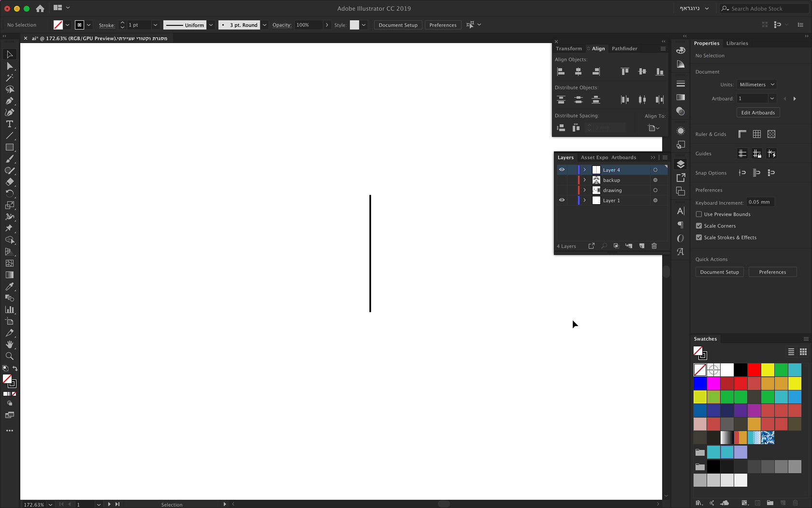This screenshot has width=812, height=508.
Task: Delete selection with Layers panel trash icon
Action: pos(654,246)
